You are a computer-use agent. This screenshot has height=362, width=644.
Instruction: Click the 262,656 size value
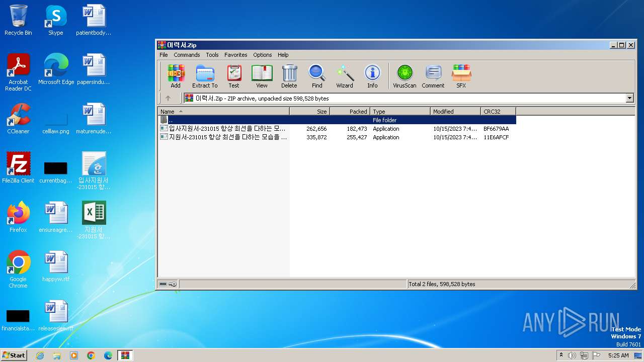click(x=316, y=129)
